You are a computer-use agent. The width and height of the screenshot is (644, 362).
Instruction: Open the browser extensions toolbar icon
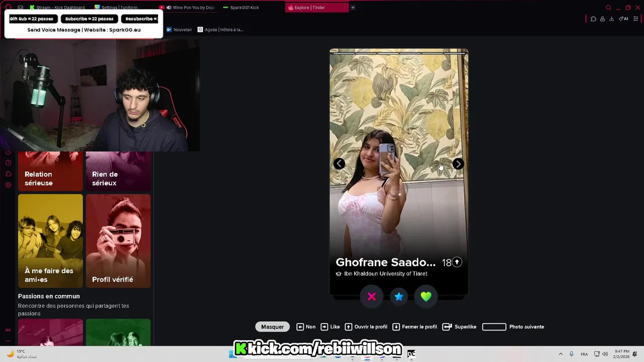click(593, 19)
